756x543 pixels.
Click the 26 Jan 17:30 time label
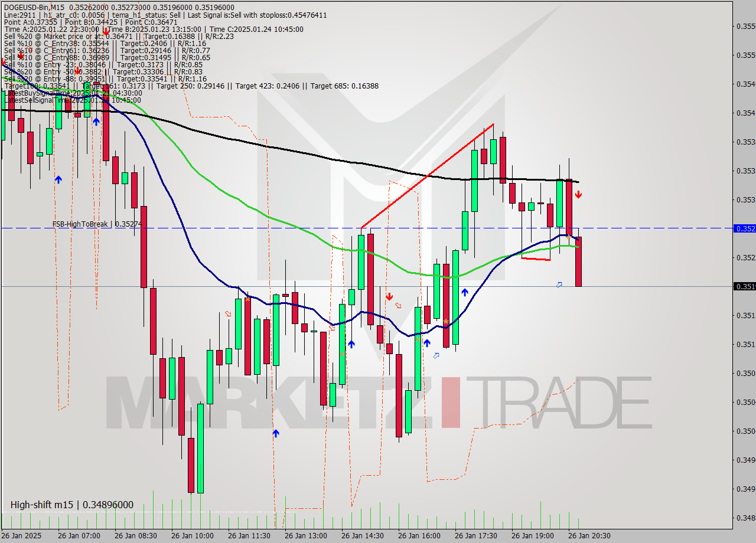(x=476, y=536)
